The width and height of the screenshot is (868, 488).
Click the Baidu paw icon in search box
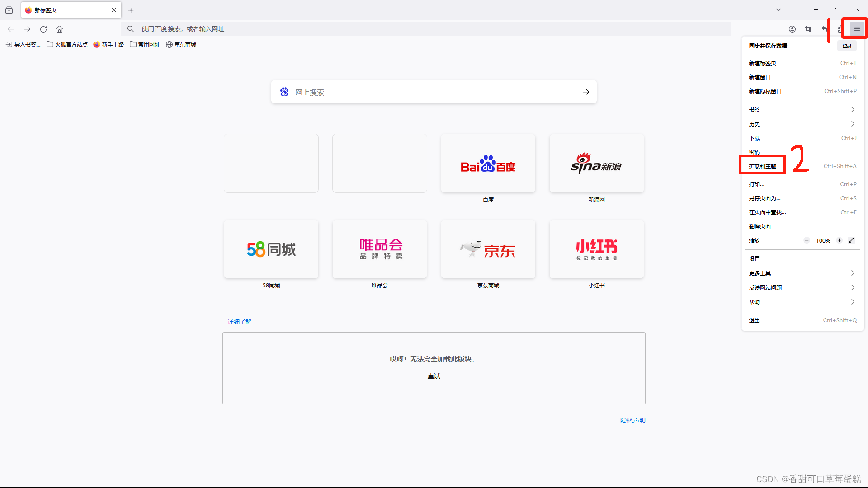[x=284, y=92]
